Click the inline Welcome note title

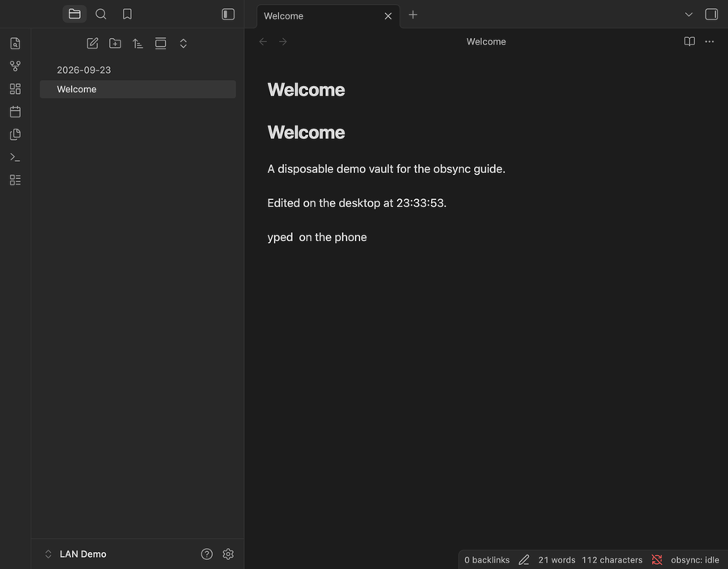(306, 90)
